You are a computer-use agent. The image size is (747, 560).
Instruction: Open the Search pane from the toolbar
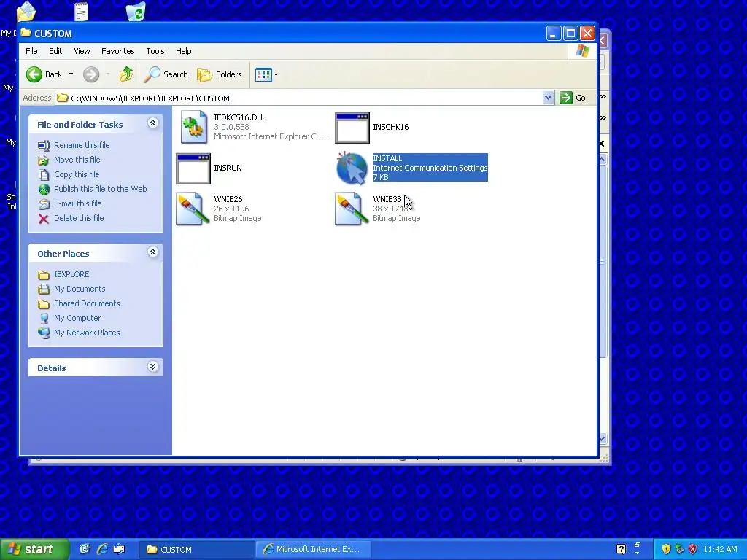(x=166, y=74)
